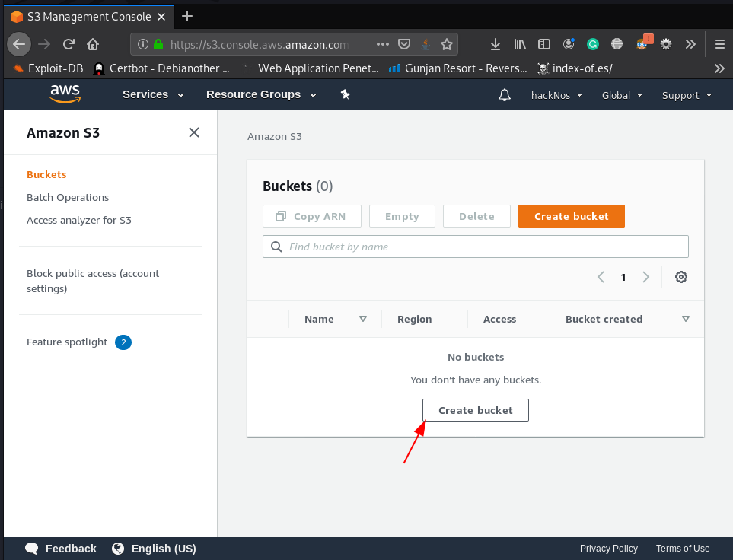Open the Firefox hamburger menu
Image resolution: width=733 pixels, height=560 pixels.
(x=720, y=44)
